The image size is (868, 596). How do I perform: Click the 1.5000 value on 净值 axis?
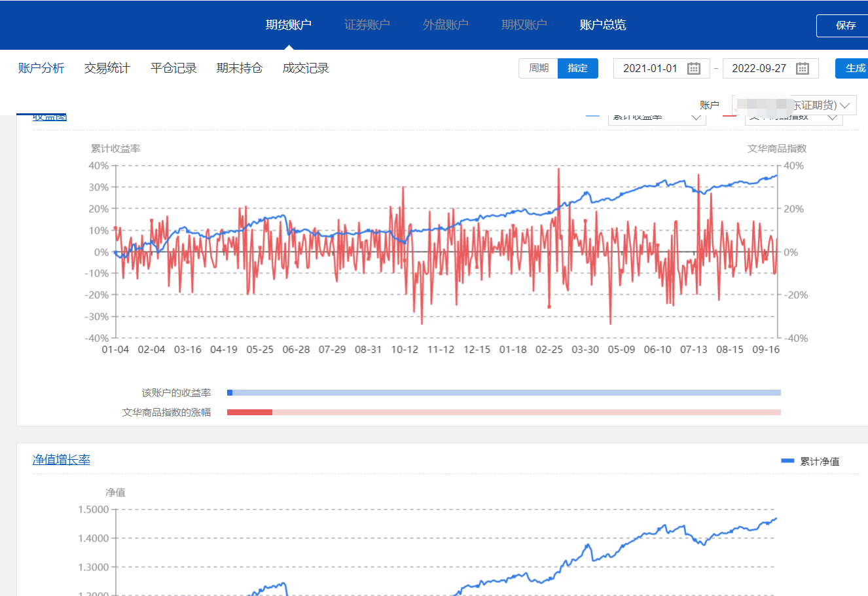(x=94, y=510)
